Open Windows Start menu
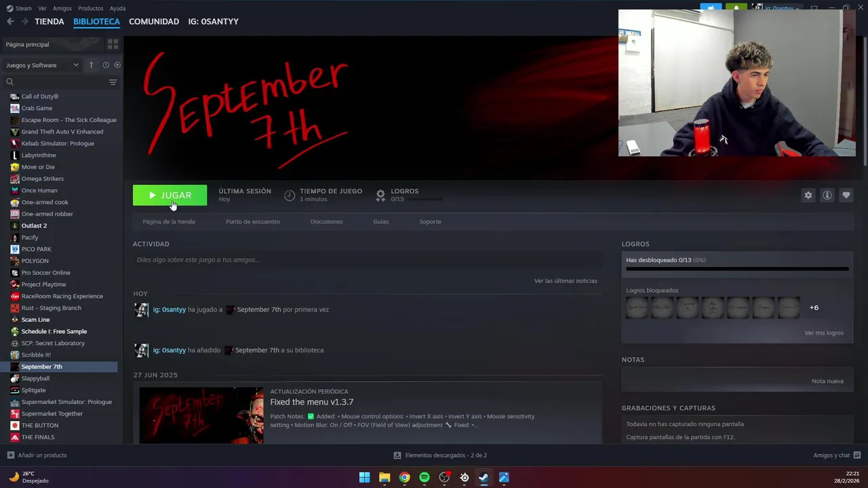The width and height of the screenshot is (868, 488). click(x=364, y=477)
